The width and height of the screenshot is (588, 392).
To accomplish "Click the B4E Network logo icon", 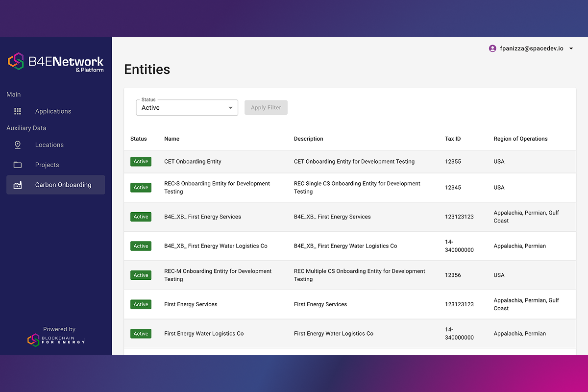I will (16, 61).
